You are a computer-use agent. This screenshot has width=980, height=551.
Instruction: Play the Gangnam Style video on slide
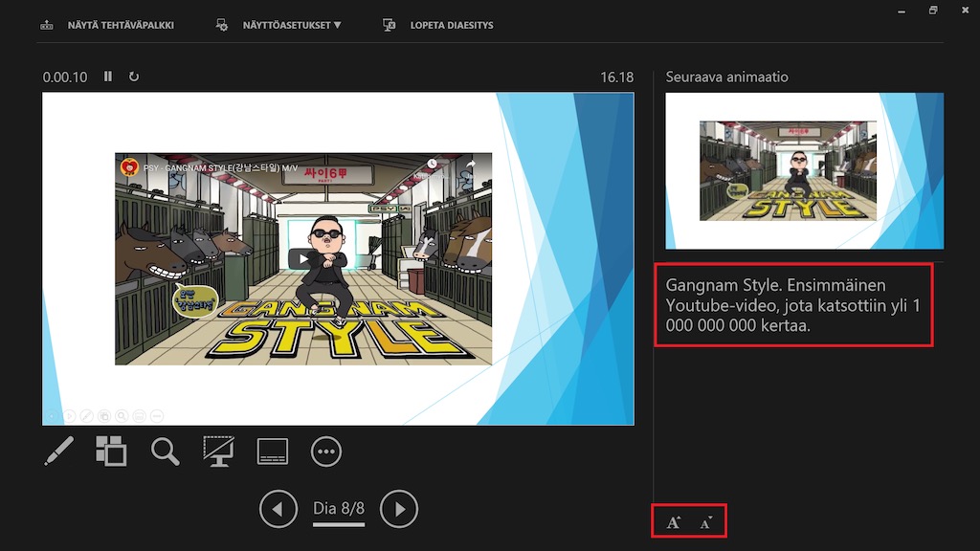click(303, 258)
